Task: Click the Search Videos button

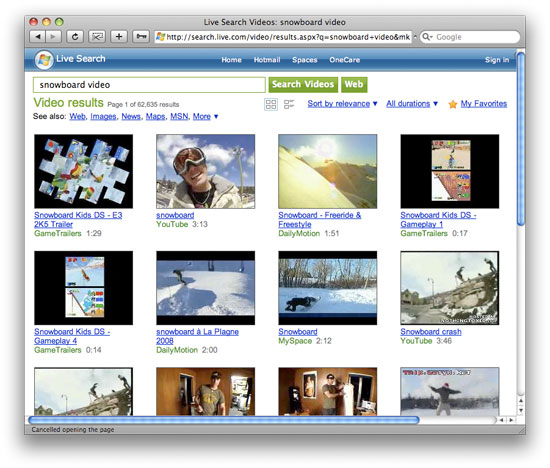Action: point(303,85)
